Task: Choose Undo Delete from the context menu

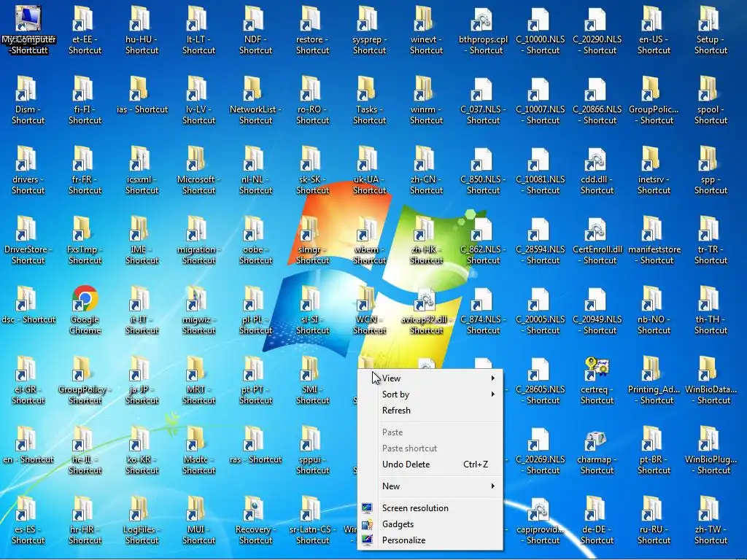Action: coord(430,464)
